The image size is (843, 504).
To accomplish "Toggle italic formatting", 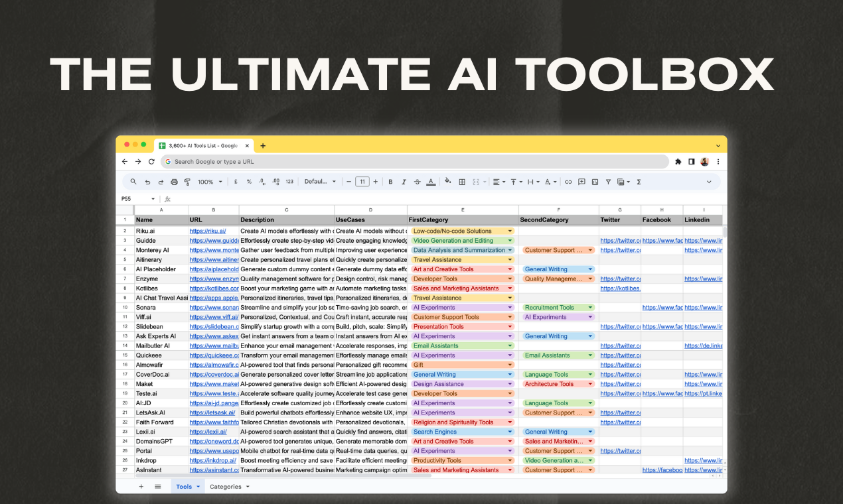I will point(404,182).
